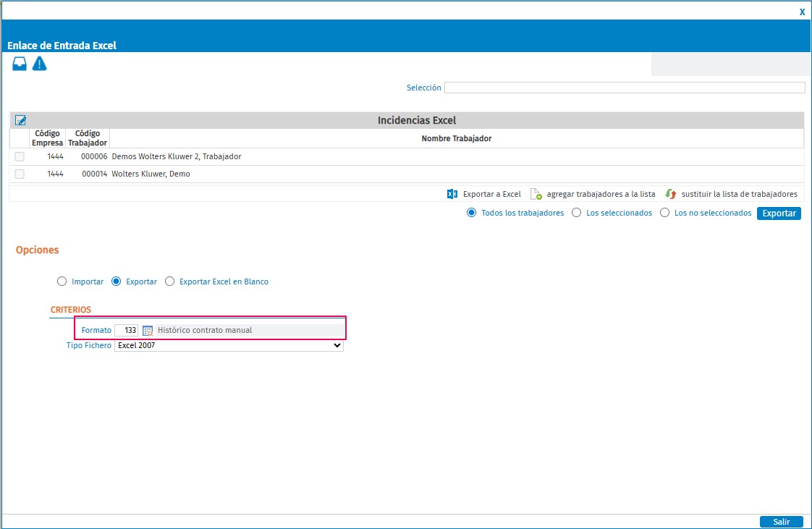Click the Formato code field showing 133

127,330
